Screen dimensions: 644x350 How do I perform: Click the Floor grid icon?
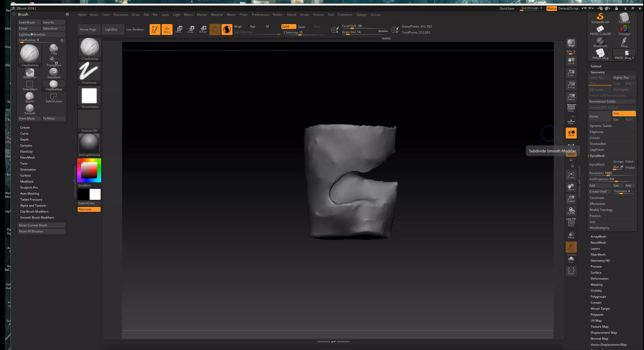click(571, 122)
